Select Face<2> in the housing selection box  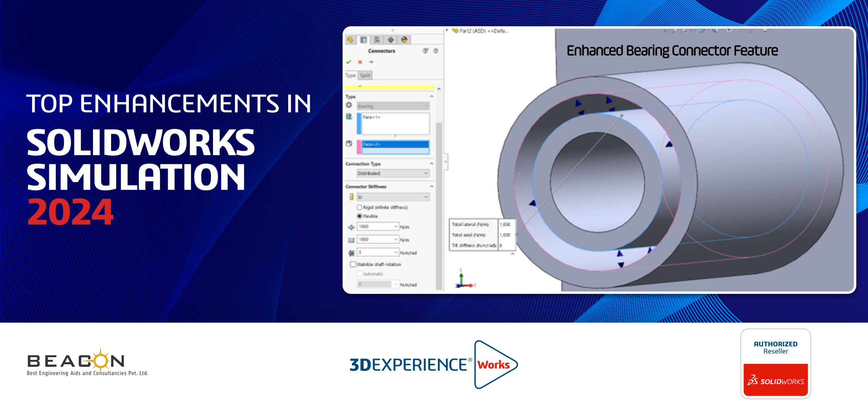click(372, 144)
